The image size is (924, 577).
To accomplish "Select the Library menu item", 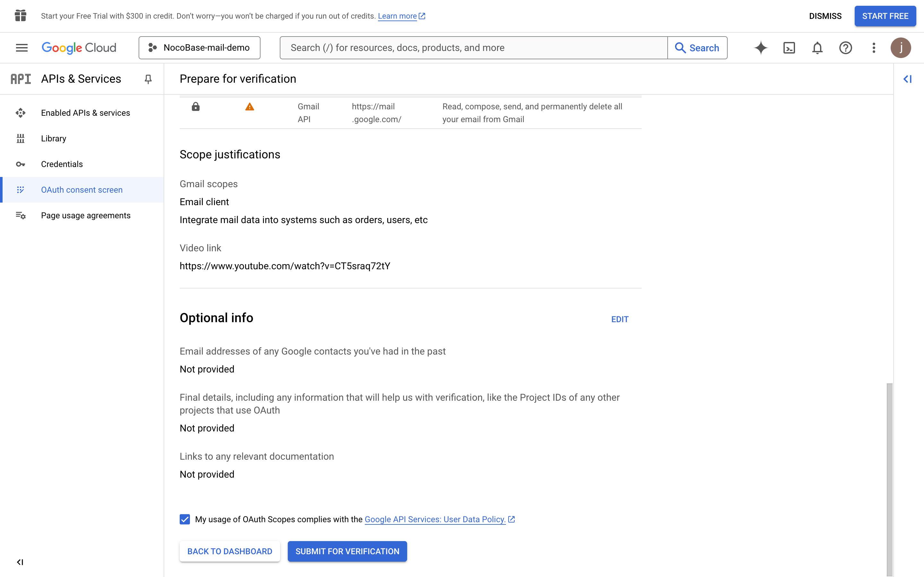I will tap(54, 138).
